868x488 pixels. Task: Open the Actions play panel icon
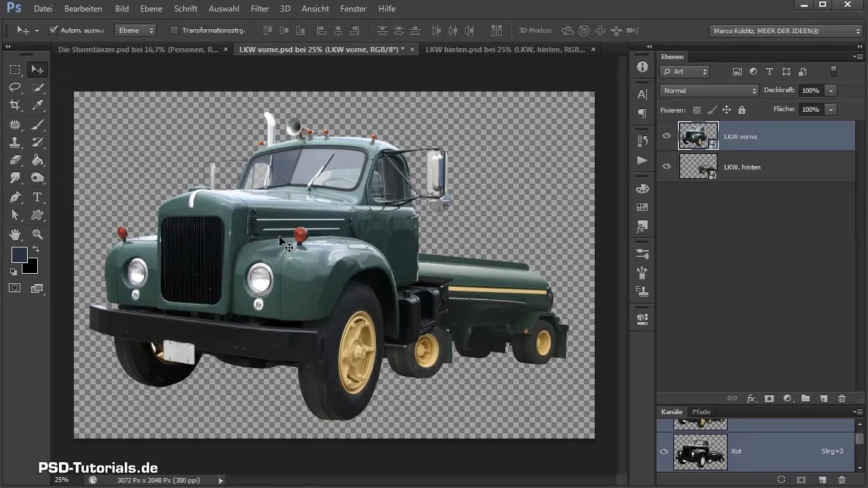pyautogui.click(x=642, y=161)
